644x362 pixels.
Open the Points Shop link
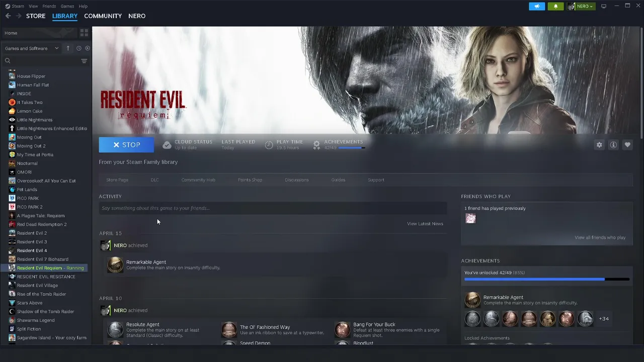coord(250,180)
